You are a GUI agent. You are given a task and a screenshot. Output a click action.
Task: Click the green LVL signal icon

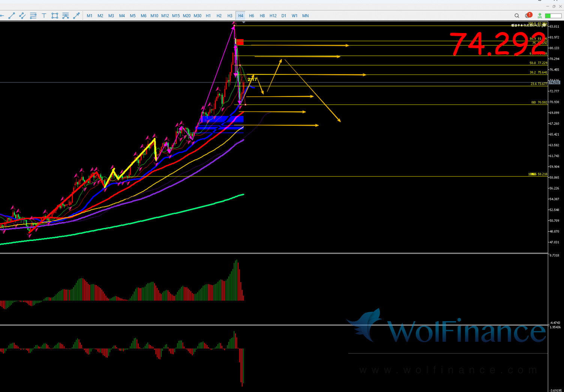pyautogui.click(x=540, y=16)
